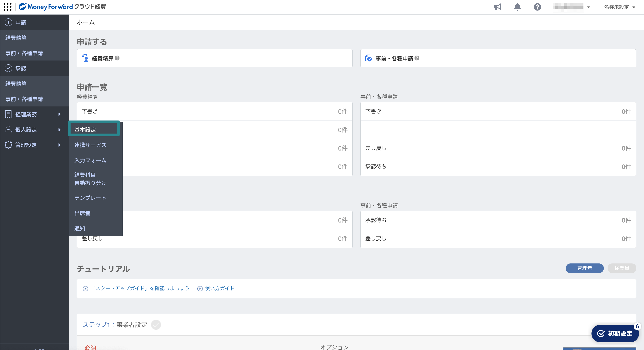Click the announcements megaphone icon
The image size is (644, 350).
pos(497,7)
